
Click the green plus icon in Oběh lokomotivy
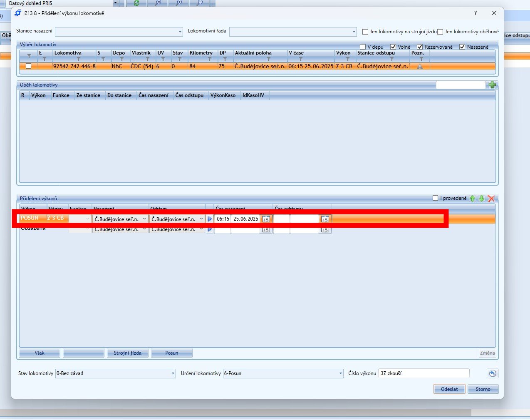click(492, 85)
